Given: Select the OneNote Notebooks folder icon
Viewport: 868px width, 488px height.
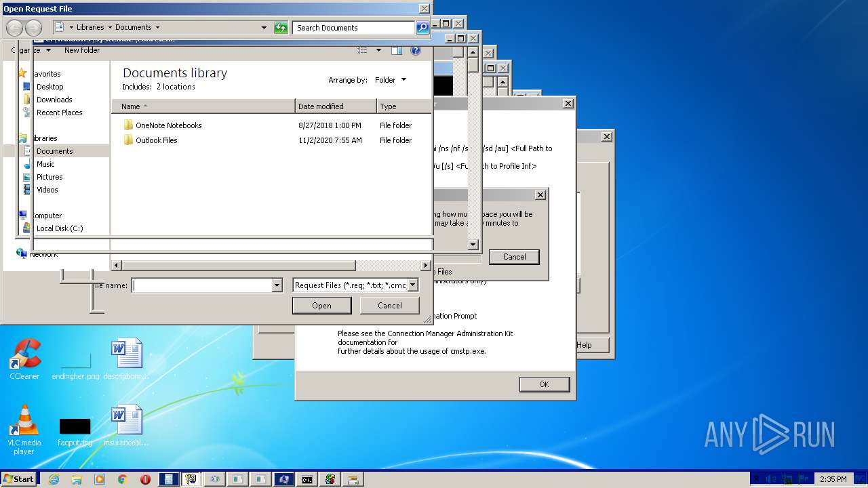Looking at the screenshot, I should [x=128, y=125].
